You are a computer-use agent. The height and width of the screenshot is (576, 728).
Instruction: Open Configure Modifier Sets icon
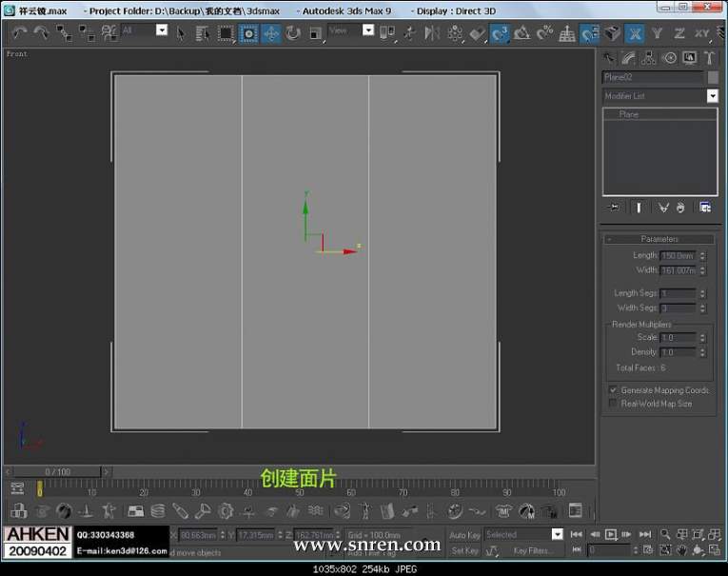pos(705,208)
